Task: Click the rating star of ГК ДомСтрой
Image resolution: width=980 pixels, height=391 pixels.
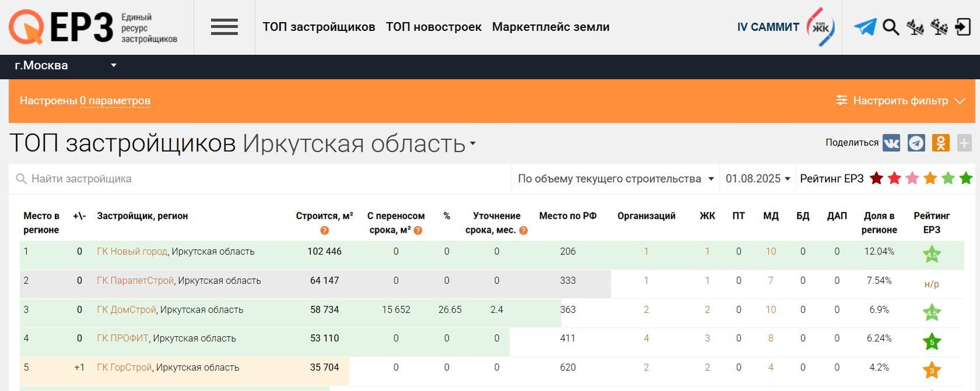Action: coord(932,312)
